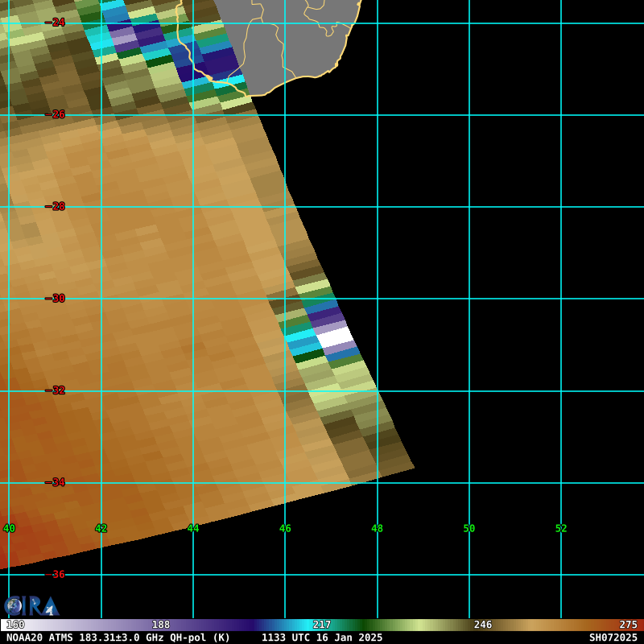Click the -24 latitude label

56,23
